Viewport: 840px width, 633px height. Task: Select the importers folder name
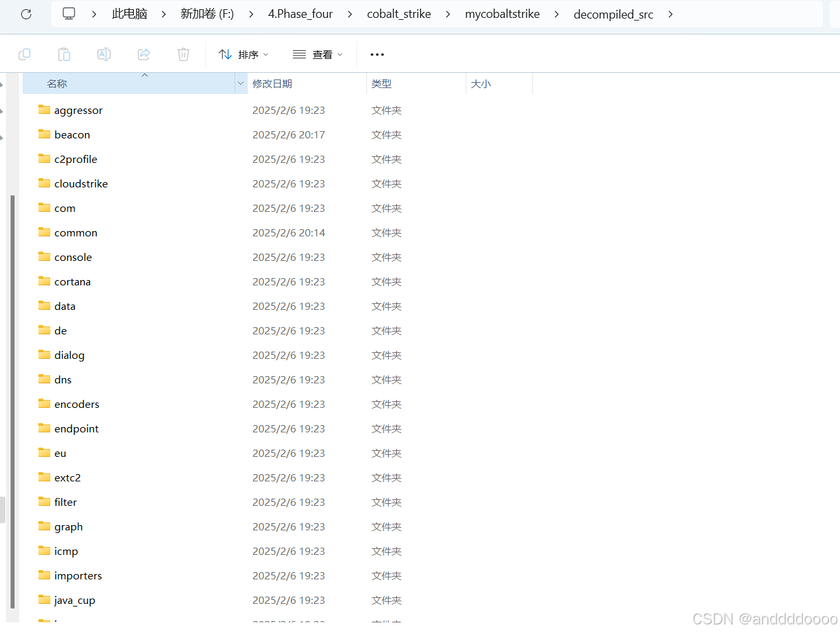[x=78, y=576]
